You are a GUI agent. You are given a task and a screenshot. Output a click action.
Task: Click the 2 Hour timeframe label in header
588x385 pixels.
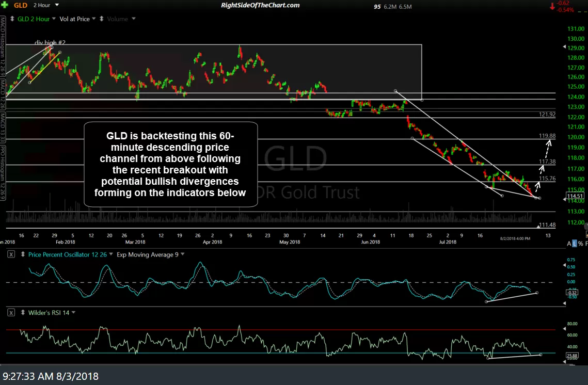click(x=42, y=5)
